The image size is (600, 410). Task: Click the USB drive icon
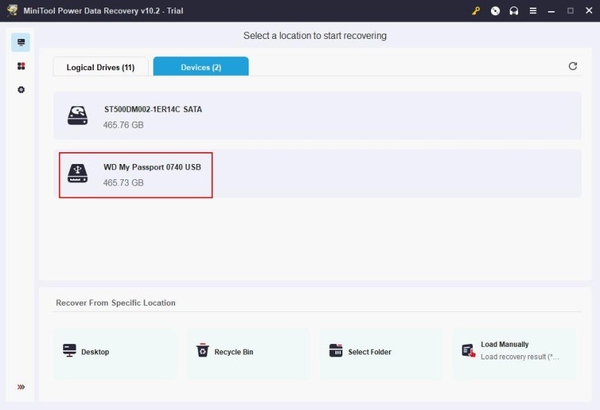78,173
